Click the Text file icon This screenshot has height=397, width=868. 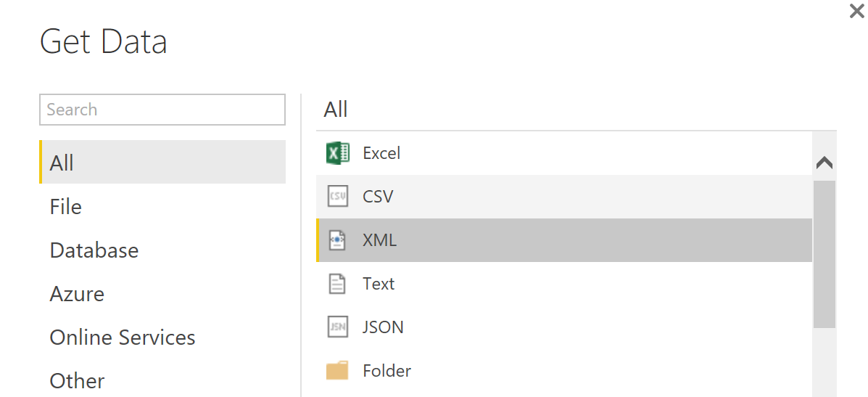click(x=337, y=284)
